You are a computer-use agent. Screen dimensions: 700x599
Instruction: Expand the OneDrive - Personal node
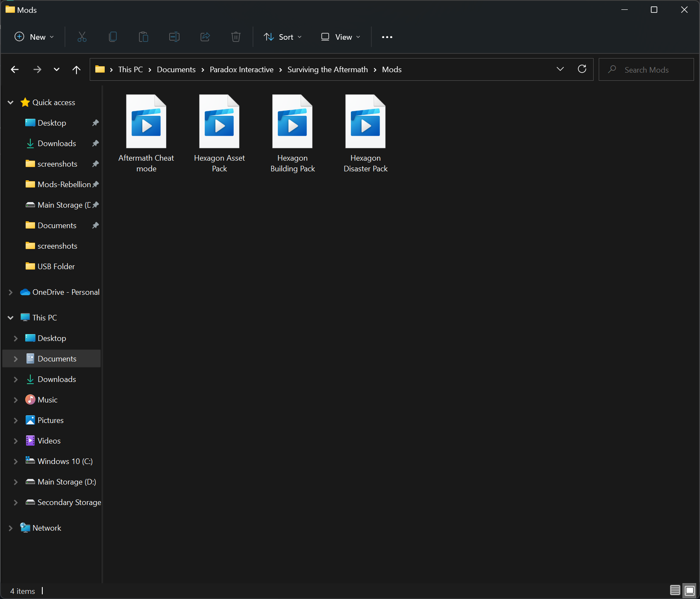tap(11, 292)
